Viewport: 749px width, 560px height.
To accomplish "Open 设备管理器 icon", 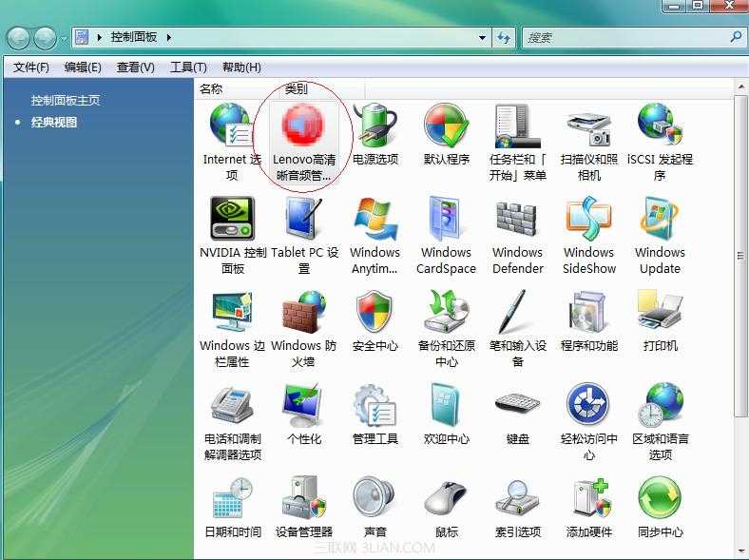I will click(304, 498).
